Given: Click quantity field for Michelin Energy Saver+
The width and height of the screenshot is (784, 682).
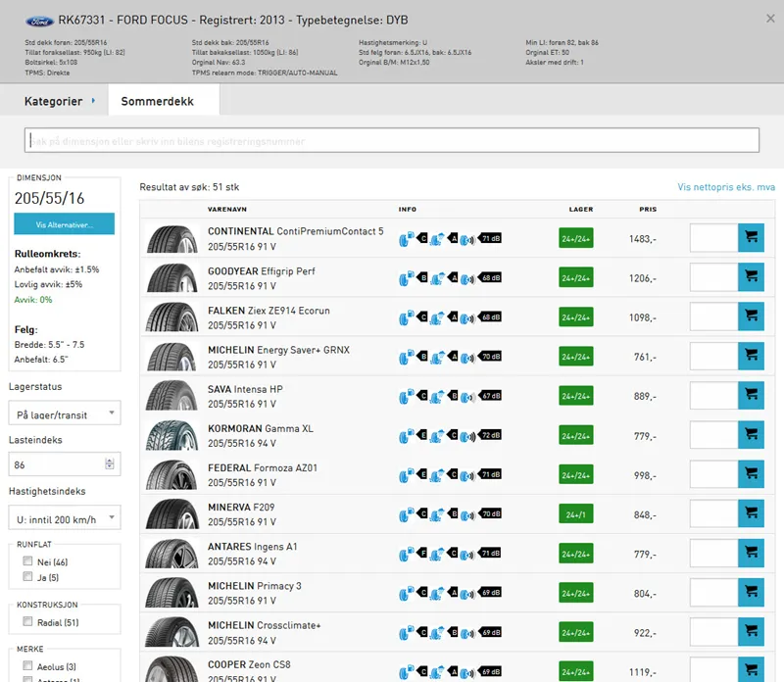Looking at the screenshot, I should pyautogui.click(x=714, y=356).
